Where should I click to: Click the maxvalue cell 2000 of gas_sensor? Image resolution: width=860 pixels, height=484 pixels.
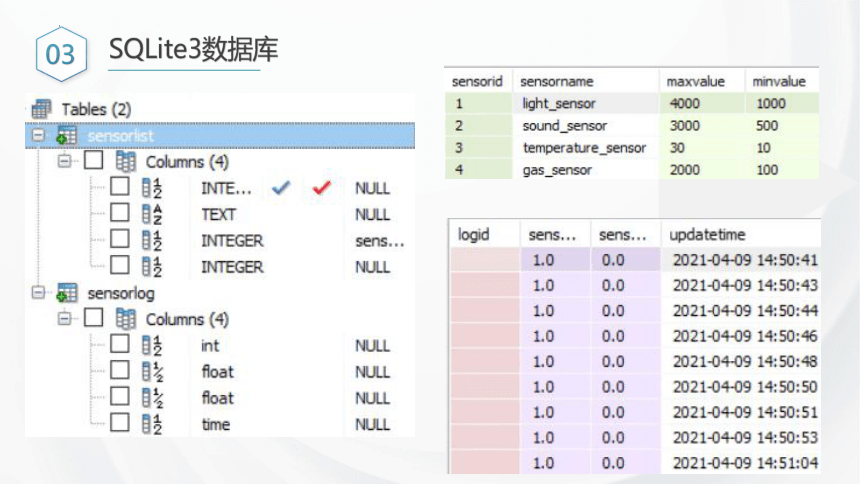(x=701, y=170)
